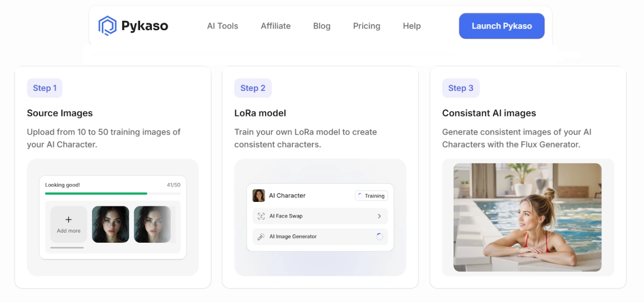644x303 pixels.
Task: Click the spinner icon in the Training badge
Action: [x=360, y=196]
